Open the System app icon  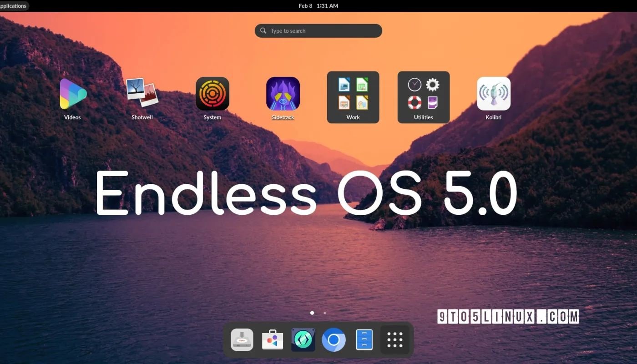pos(212,94)
